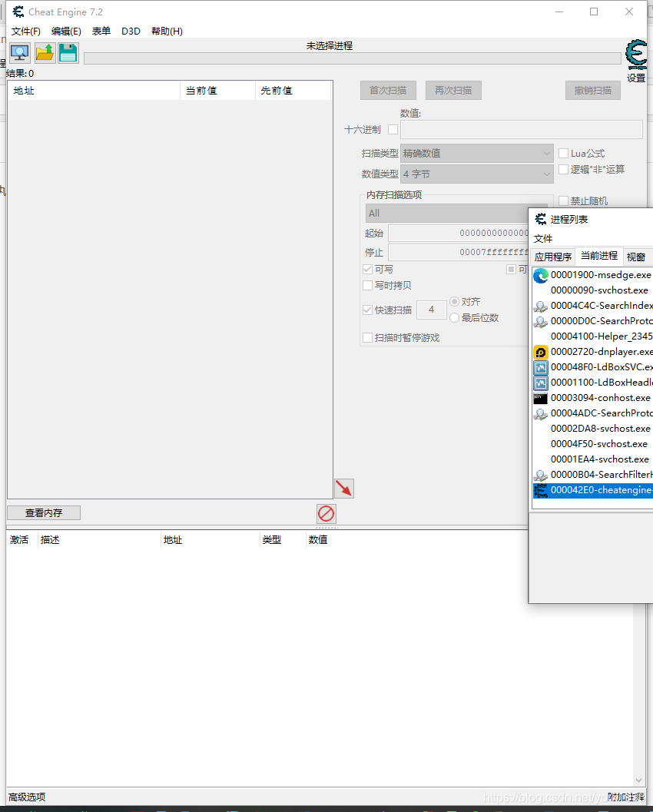Image resolution: width=653 pixels, height=812 pixels.
Task: Click the fast scan alignment value field
Action: 431,310
